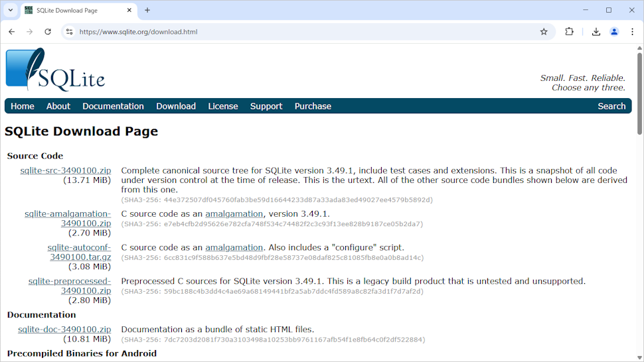Expand the tab search dropdown arrow
Viewport: 644px width, 362px height.
pos(11,10)
